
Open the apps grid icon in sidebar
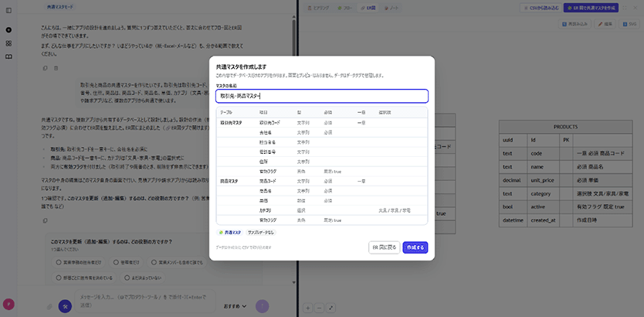[x=8, y=43]
